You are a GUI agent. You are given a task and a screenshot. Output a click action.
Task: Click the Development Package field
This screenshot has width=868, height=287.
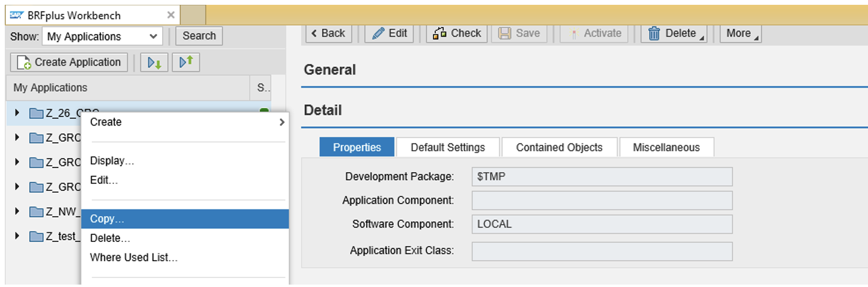pyautogui.click(x=602, y=177)
